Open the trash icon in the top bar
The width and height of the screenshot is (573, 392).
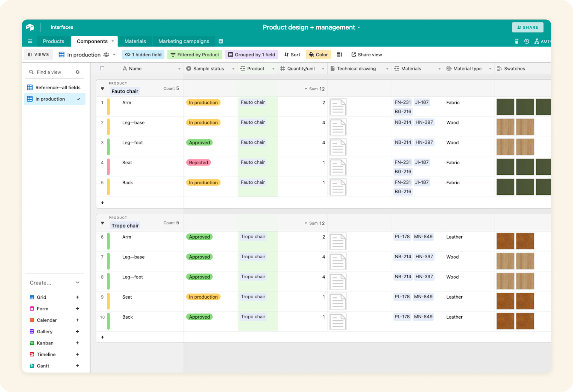click(x=517, y=41)
